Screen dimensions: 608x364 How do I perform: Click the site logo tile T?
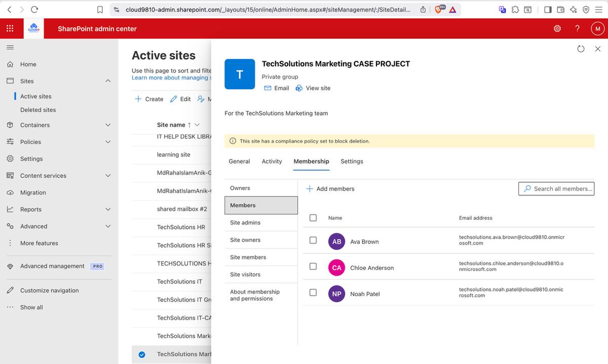coord(240,74)
